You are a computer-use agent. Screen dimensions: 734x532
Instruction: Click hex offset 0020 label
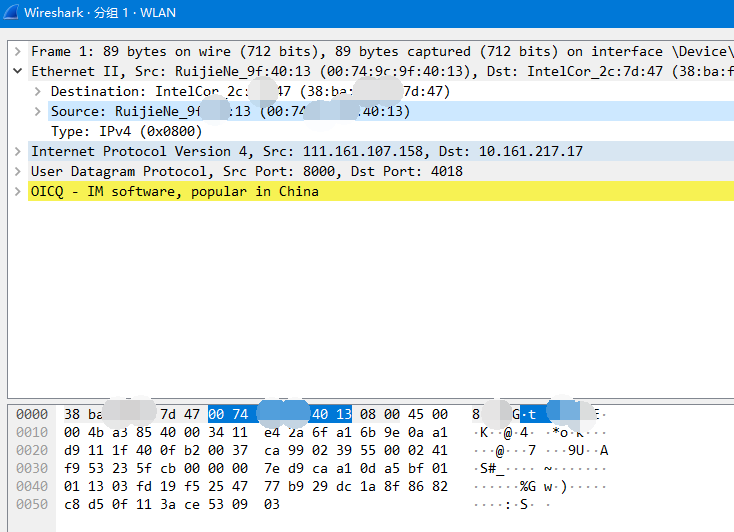[x=32, y=451]
